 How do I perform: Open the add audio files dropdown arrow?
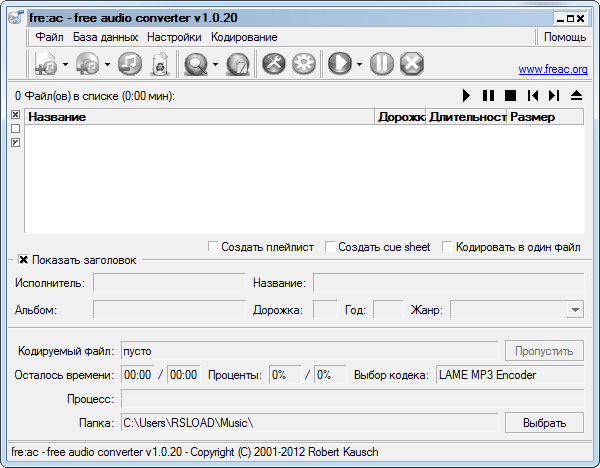point(65,64)
